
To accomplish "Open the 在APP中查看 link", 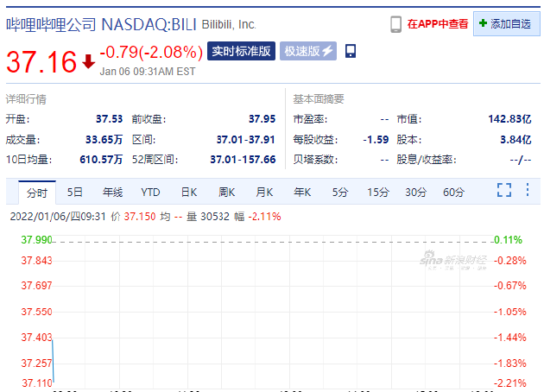I will pyautogui.click(x=438, y=24).
